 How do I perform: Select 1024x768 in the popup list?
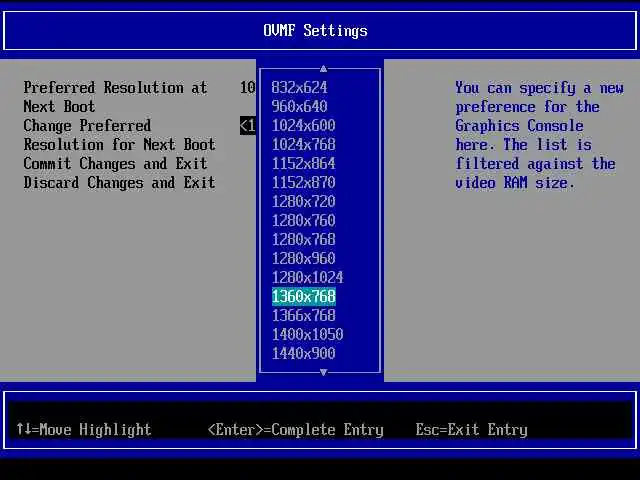coord(303,144)
